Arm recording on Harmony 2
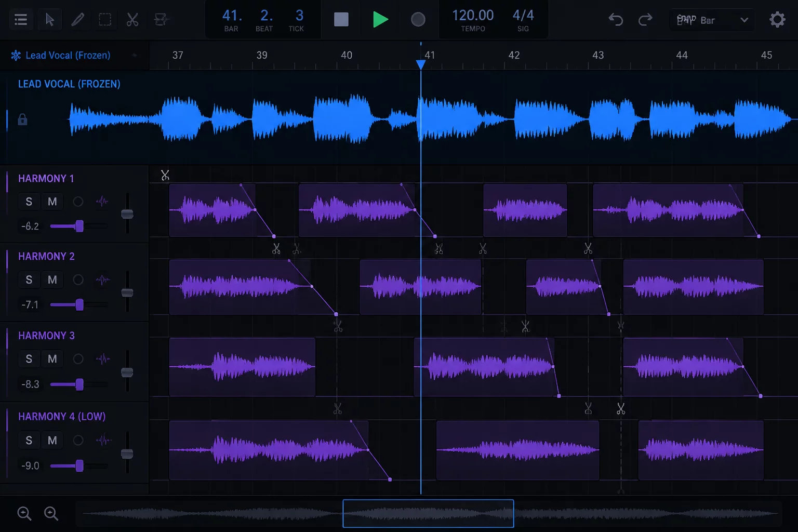Viewport: 798px width, 532px height. point(78,280)
